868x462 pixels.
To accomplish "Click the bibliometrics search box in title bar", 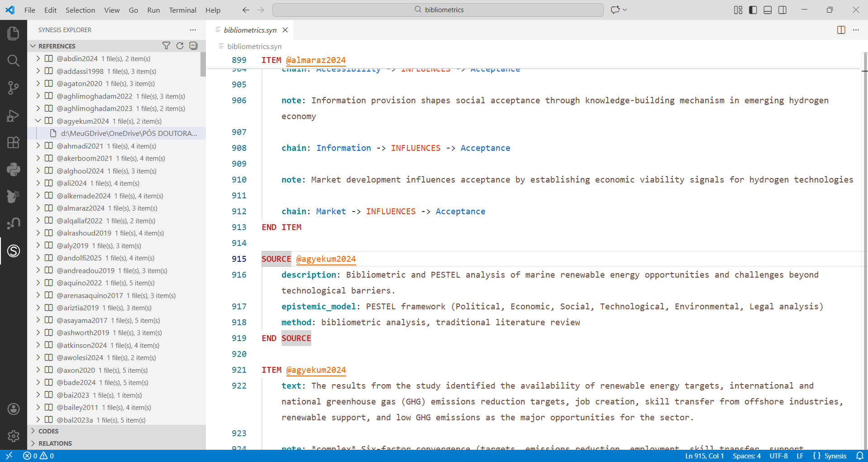I will click(438, 10).
